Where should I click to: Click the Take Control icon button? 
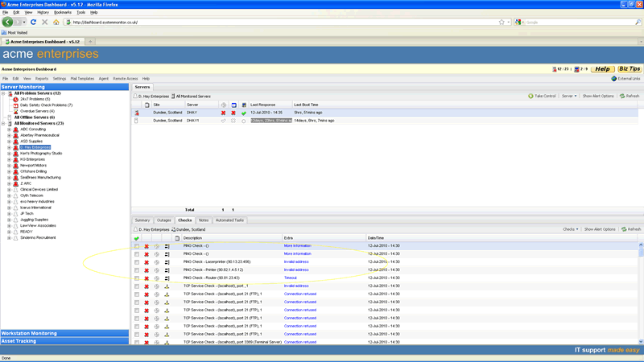pyautogui.click(x=530, y=96)
